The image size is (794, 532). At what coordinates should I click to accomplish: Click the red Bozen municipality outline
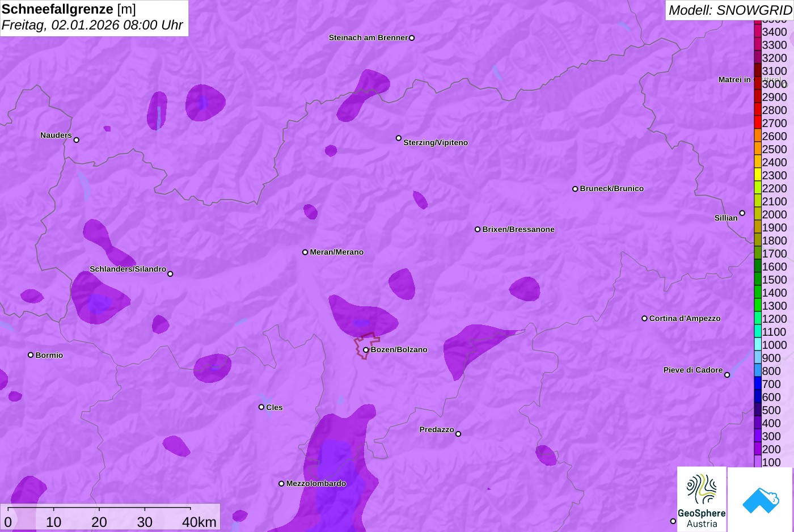(366, 345)
